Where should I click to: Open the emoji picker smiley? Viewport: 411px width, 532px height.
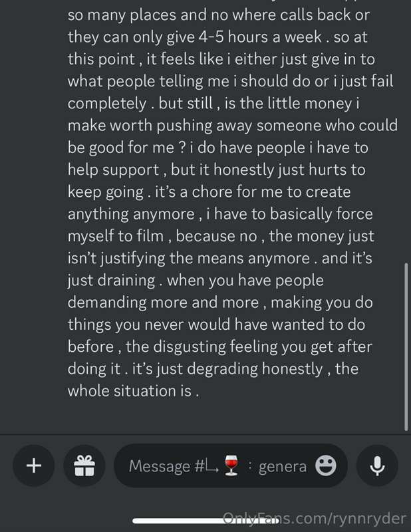point(326,465)
